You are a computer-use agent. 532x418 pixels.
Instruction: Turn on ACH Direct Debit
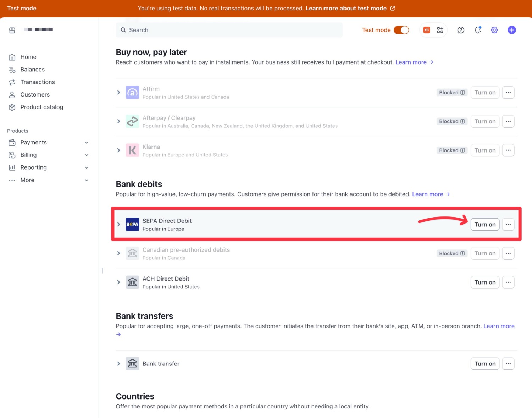485,282
